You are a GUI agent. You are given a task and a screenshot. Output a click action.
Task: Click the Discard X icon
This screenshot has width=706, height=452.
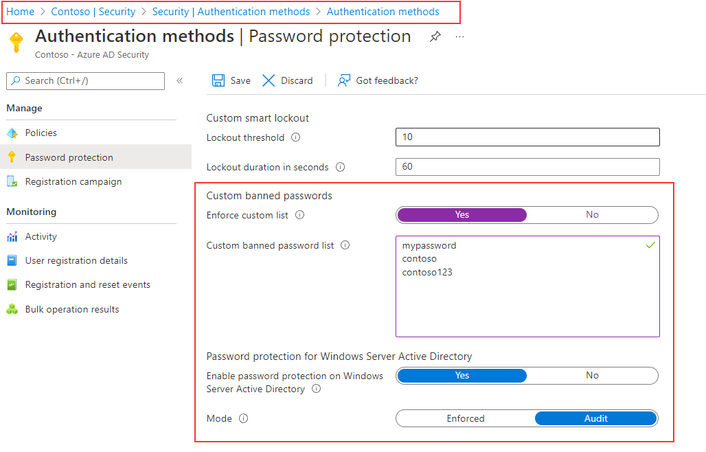point(268,81)
